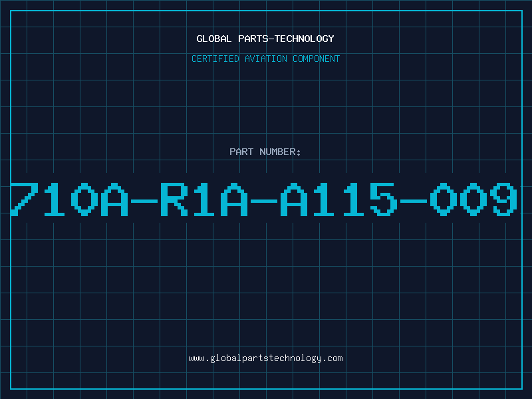Screen dimensions: 532x399
Task: Click the PART NUMBER: label
Action: coord(265,152)
